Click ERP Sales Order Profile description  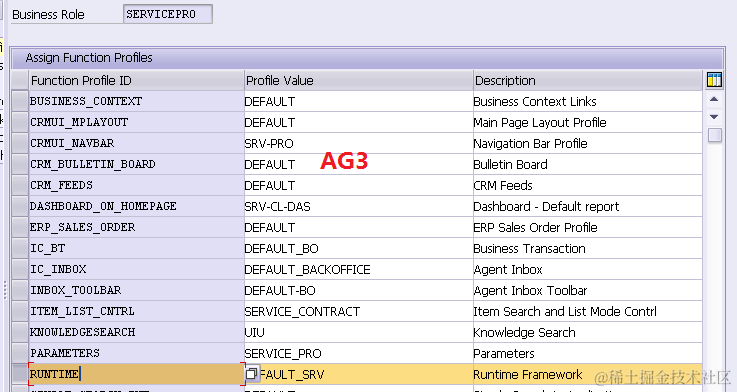click(x=588, y=227)
